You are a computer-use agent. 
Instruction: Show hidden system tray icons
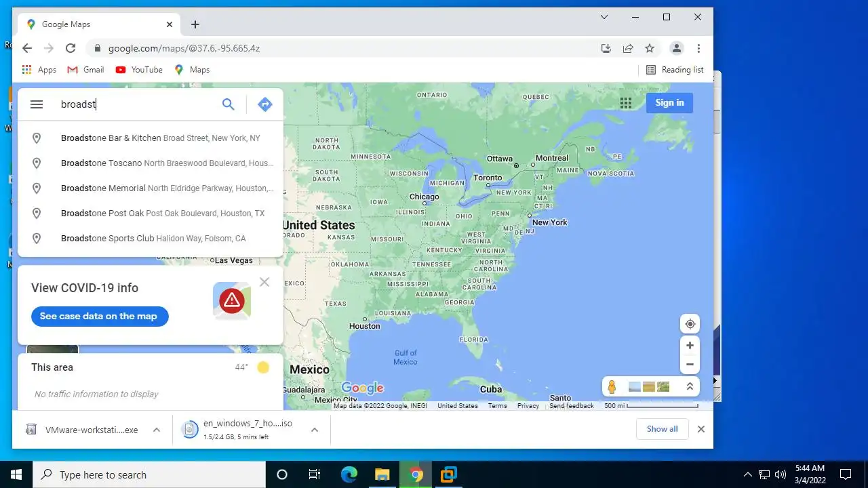tap(748, 474)
